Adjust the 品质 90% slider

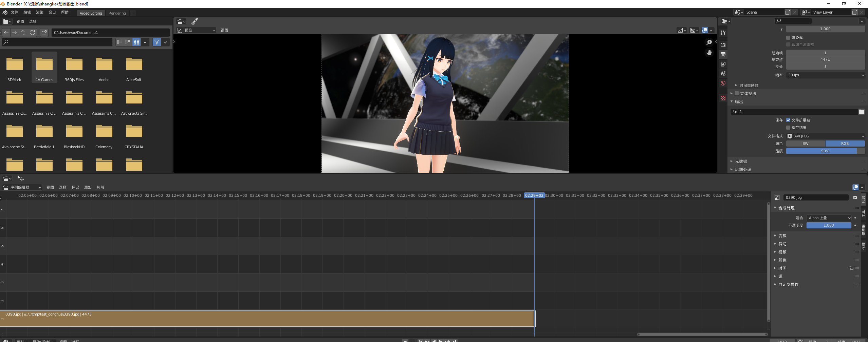(x=826, y=151)
